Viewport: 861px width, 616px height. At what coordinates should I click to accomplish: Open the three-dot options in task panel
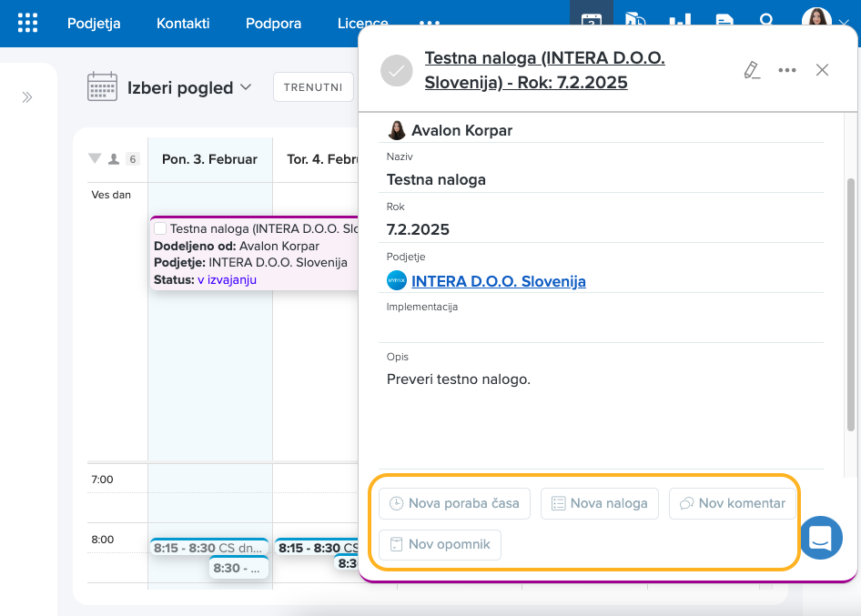787,70
